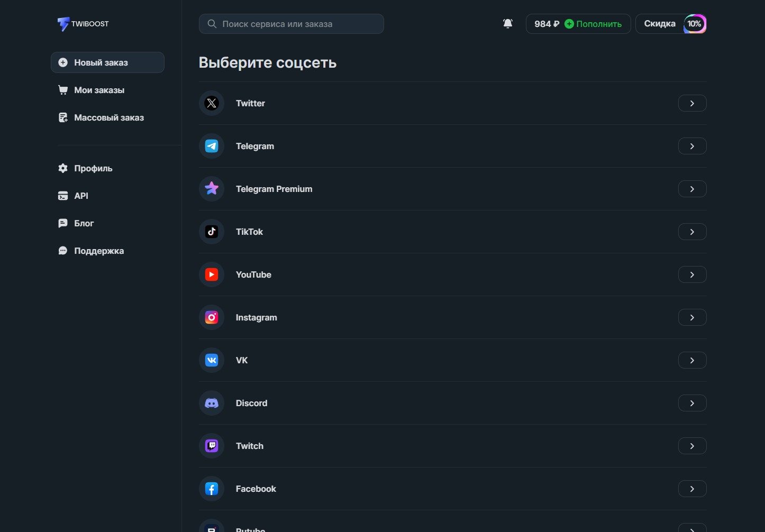Go to Массовый заказ in sidebar
765x532 pixels.
coord(108,117)
